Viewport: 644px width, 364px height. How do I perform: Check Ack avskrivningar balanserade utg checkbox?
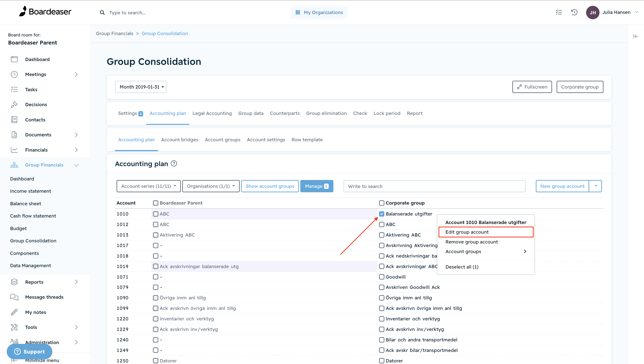[x=155, y=267]
